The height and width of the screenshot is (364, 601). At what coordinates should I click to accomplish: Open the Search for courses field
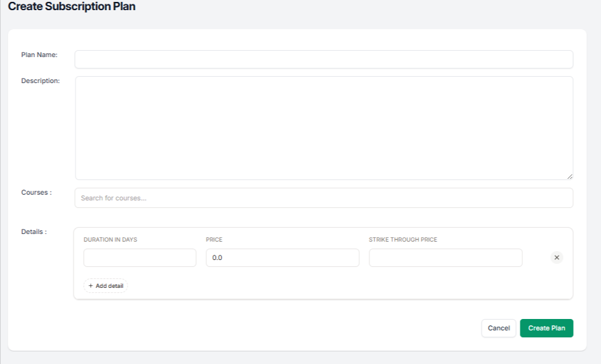pos(324,198)
